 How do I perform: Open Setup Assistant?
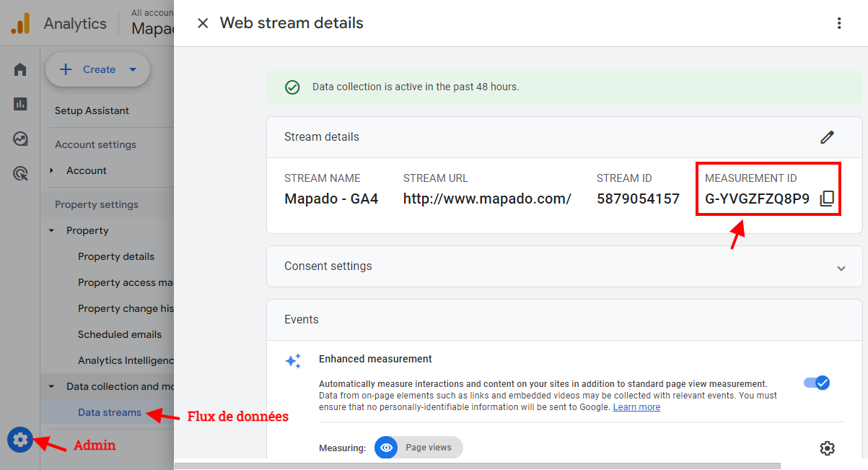coord(92,110)
